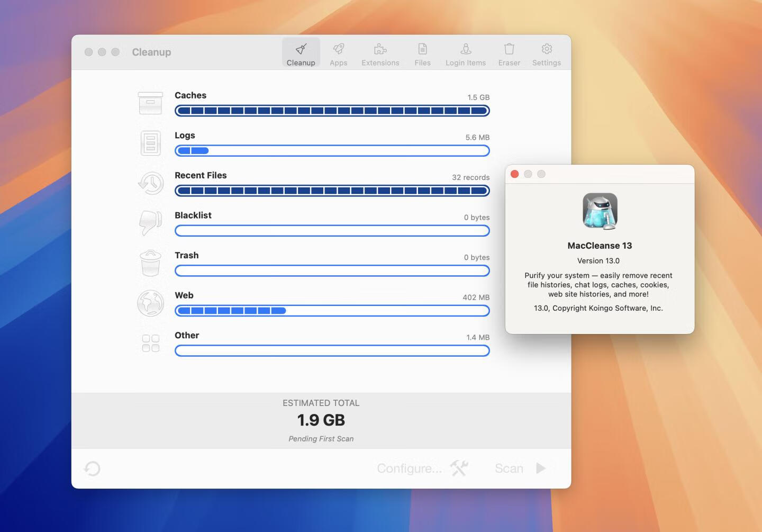Click the Logs progress bar
The width and height of the screenshot is (762, 532).
tap(332, 151)
